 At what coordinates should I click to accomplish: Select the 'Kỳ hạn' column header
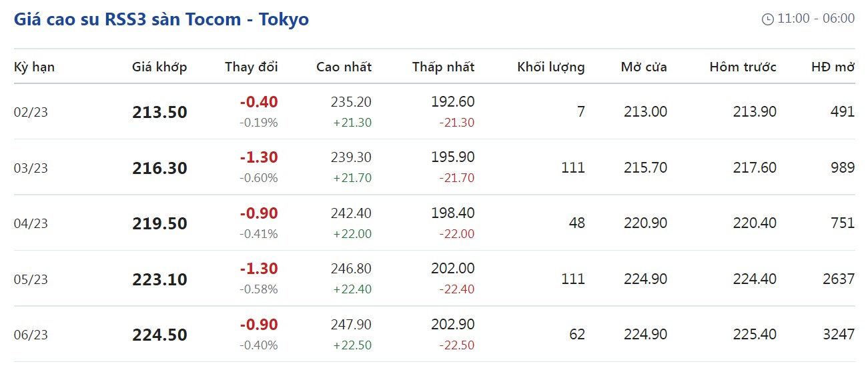[x=34, y=67]
